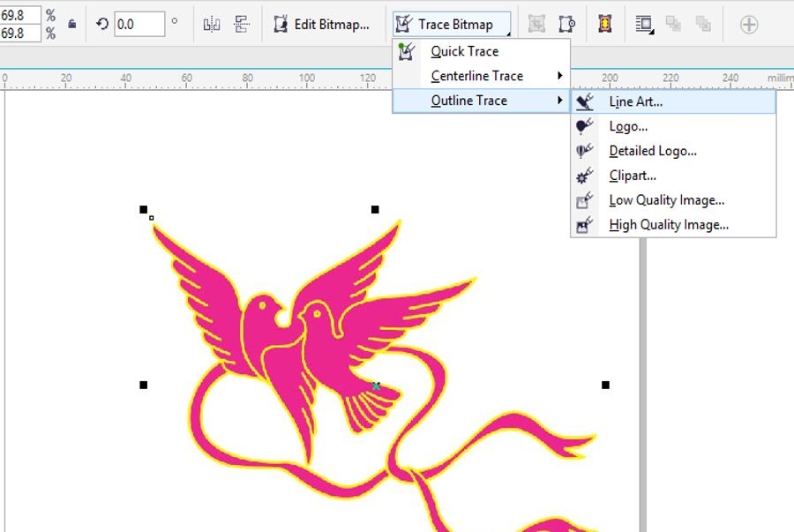Click the upper scale percentage field 69.8
The image size is (794, 532).
tap(19, 15)
